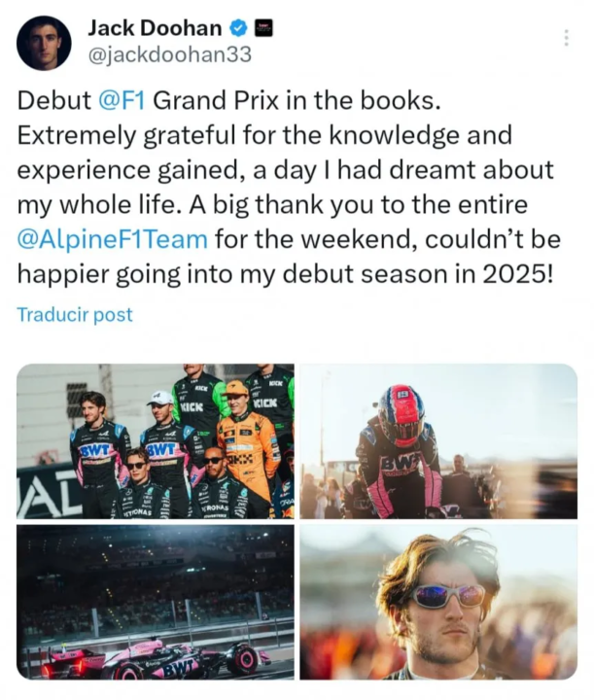Open the night-track race car photo
This screenshot has height=700, width=594.
pos(156,603)
